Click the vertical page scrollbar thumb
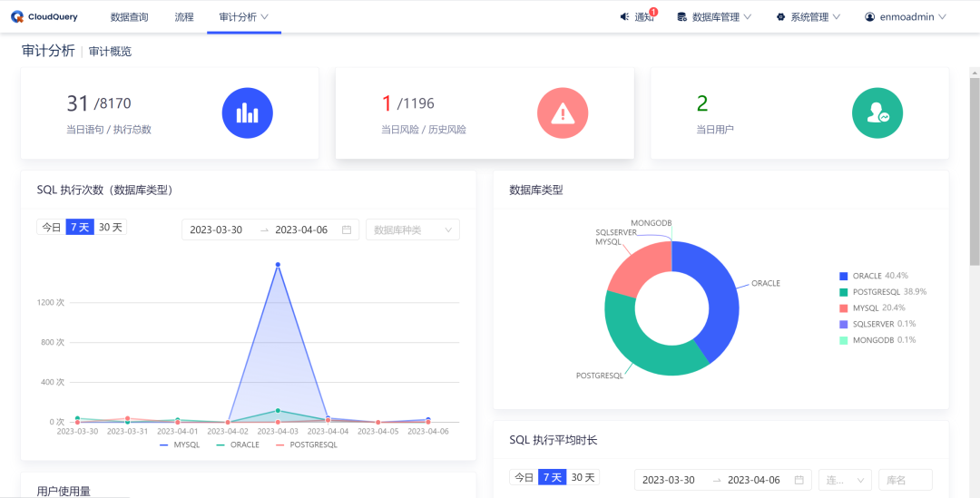Screen dimensions: 980x498 pyautogui.click(x=975, y=171)
